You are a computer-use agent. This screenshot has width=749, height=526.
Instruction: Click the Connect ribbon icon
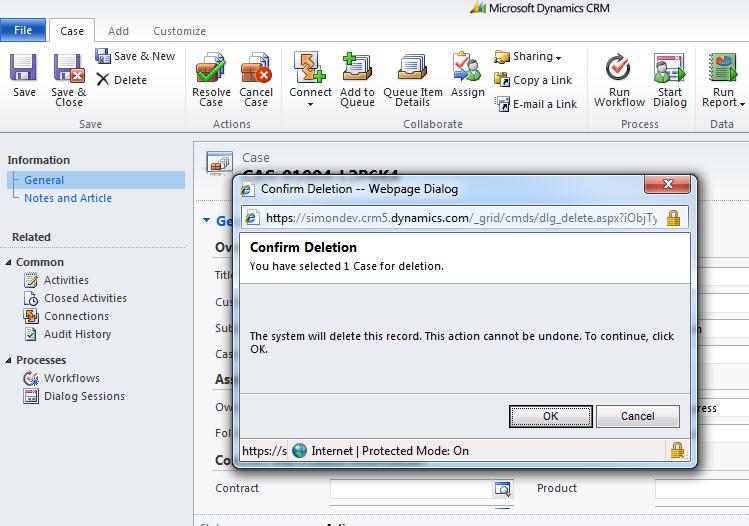coord(310,67)
